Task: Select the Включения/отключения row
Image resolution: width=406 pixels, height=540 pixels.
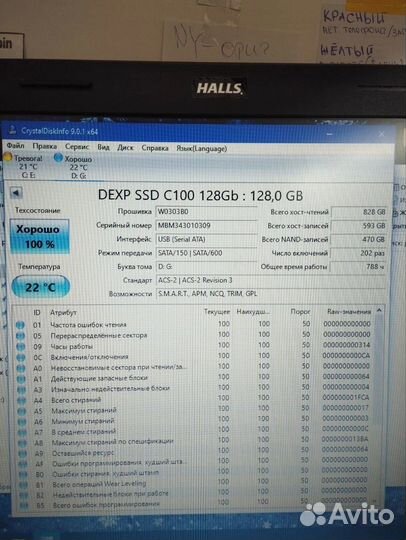Action: coord(194,356)
